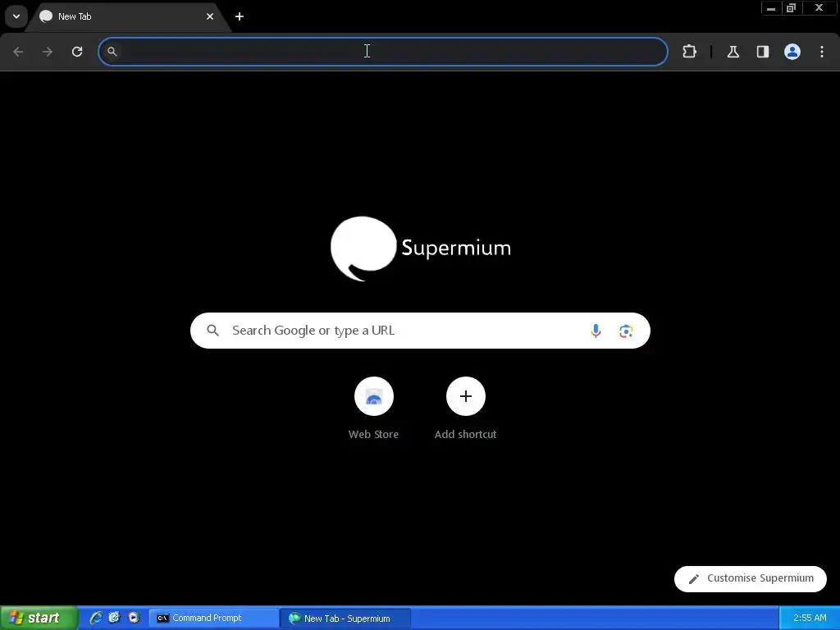Go back with the back arrow

(18, 52)
